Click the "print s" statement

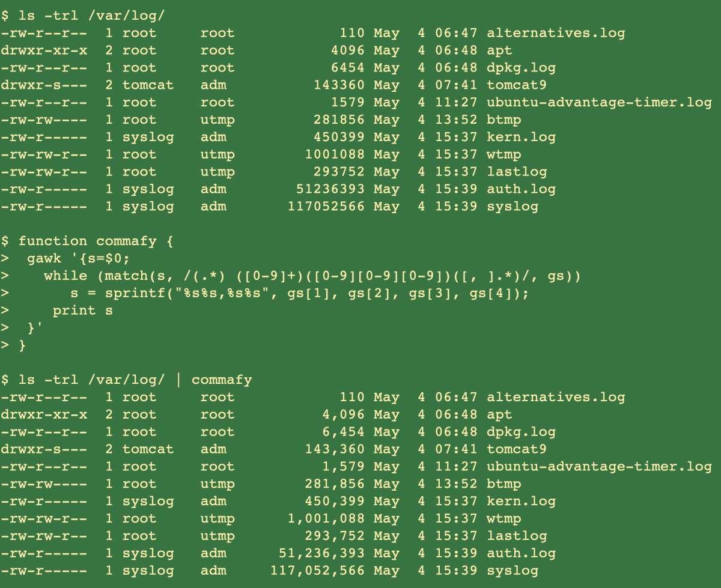point(82,311)
